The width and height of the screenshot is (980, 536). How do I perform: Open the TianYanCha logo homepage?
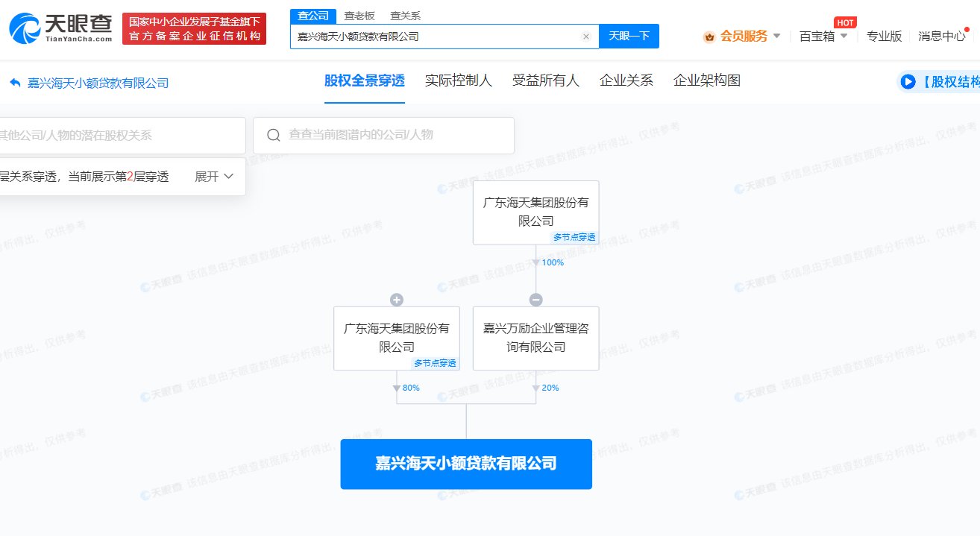61,28
